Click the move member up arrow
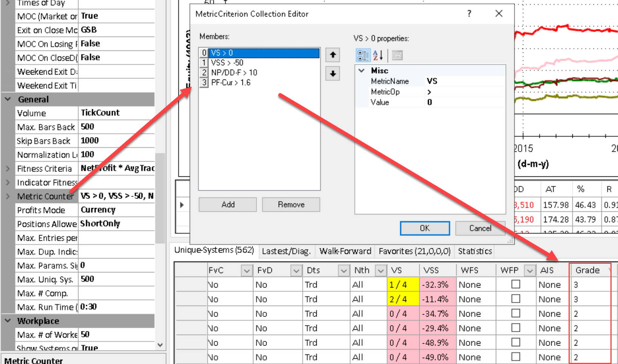Viewport: 618px width, 364px height. coord(333,55)
